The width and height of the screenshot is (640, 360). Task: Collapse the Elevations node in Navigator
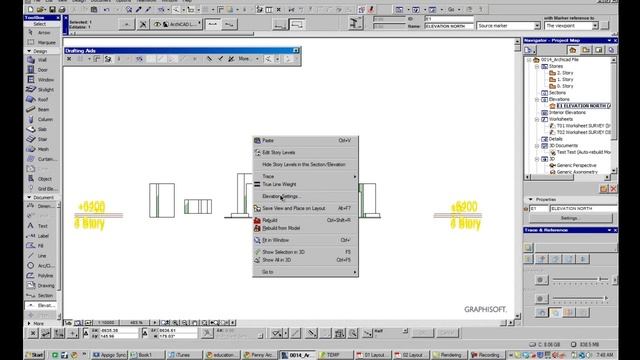pyautogui.click(x=537, y=100)
